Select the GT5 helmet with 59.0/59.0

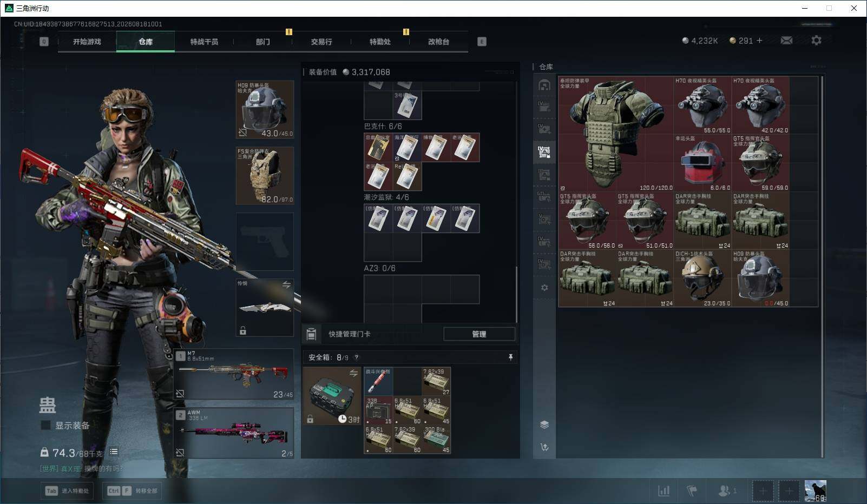point(760,163)
